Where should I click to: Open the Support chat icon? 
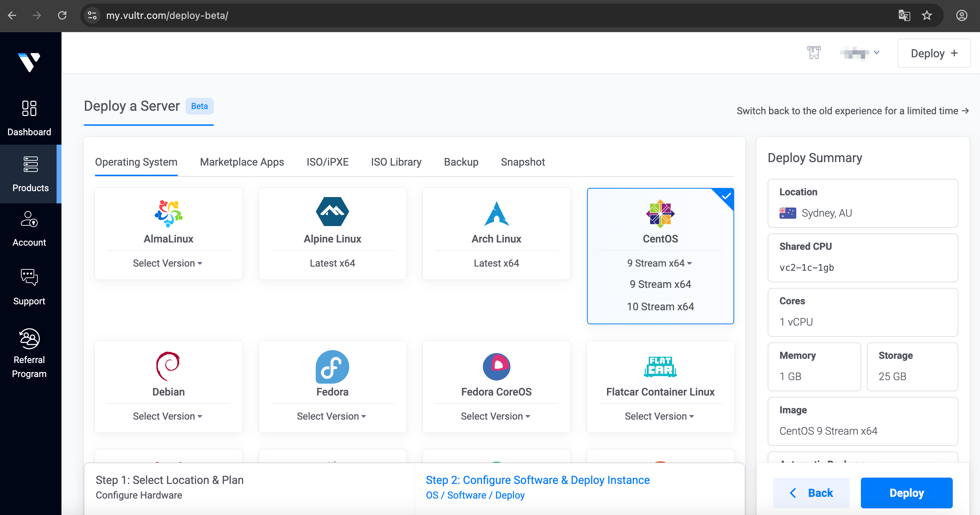coord(29,277)
